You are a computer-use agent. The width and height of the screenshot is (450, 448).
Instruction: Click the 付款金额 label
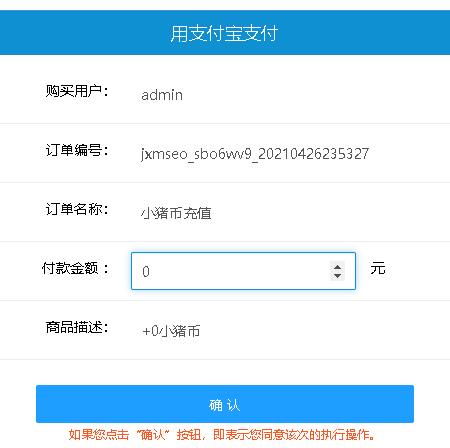pyautogui.click(x=75, y=268)
